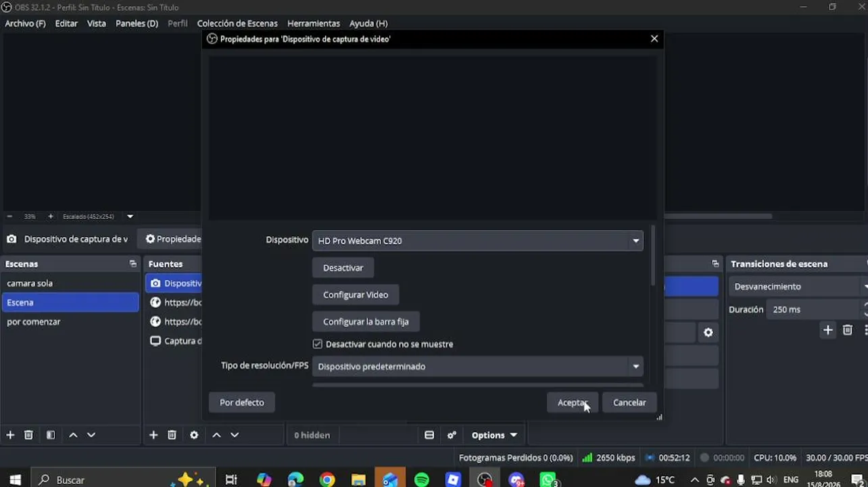Select the 'Escena' scene

pos(70,302)
